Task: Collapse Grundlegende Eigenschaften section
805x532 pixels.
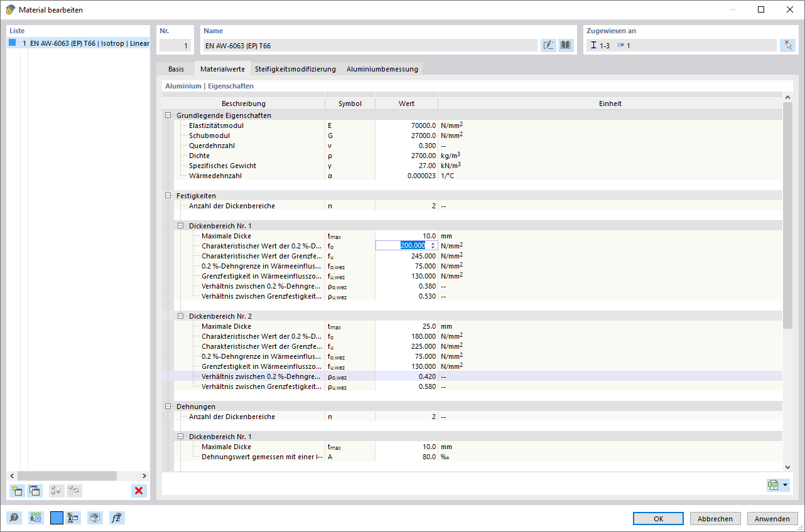Action: 168,115
